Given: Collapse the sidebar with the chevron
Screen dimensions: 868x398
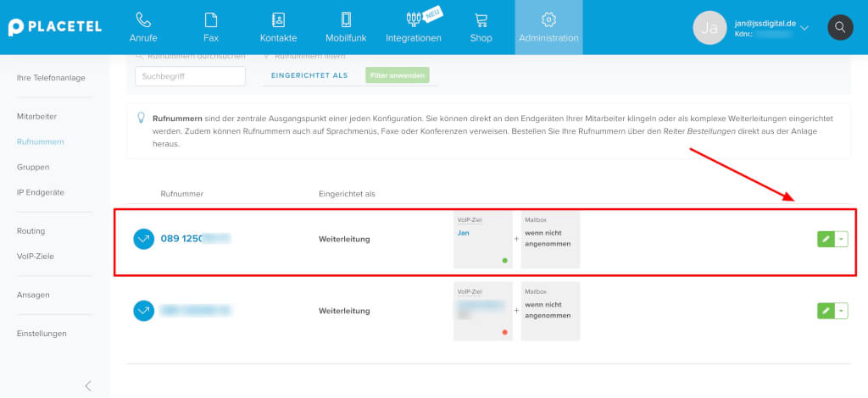Looking at the screenshot, I should (88, 386).
